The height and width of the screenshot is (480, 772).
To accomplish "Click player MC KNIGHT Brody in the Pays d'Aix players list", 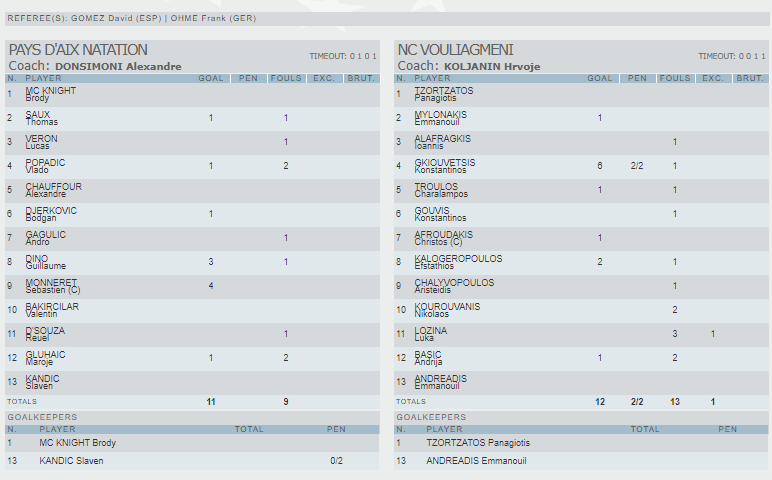I will pos(50,94).
